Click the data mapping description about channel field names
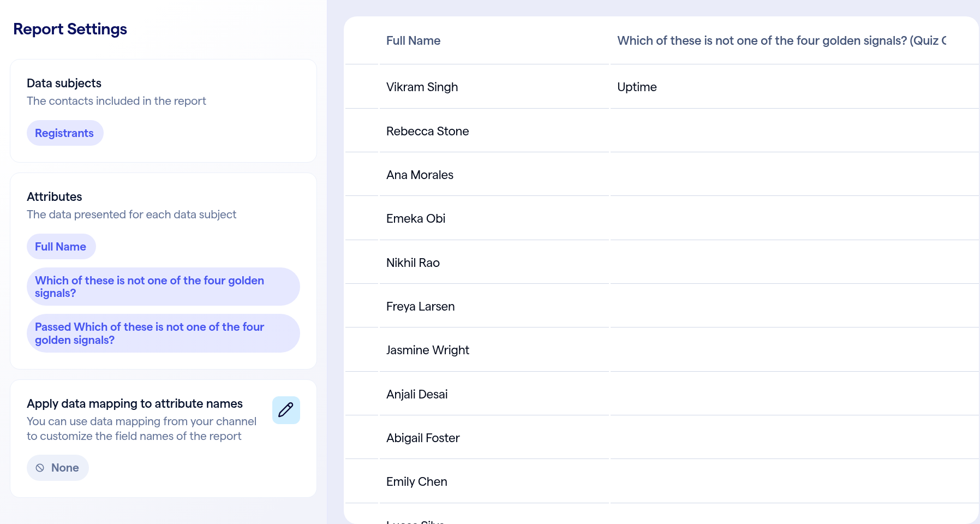The image size is (980, 524). point(141,428)
